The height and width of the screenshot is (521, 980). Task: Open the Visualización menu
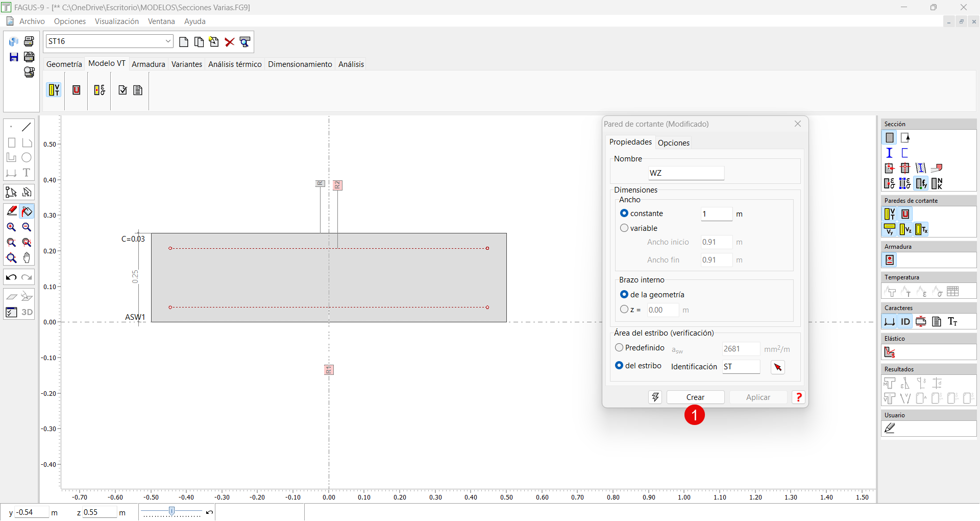pos(116,21)
